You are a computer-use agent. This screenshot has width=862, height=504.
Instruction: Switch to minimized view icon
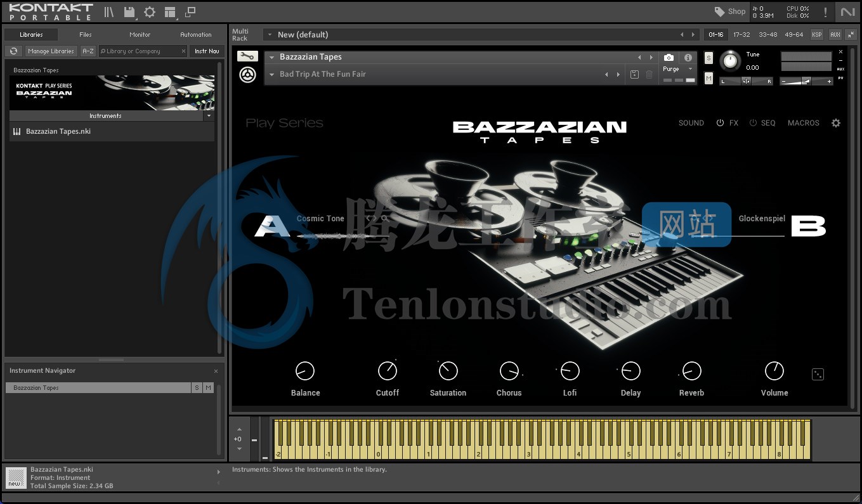click(x=190, y=11)
